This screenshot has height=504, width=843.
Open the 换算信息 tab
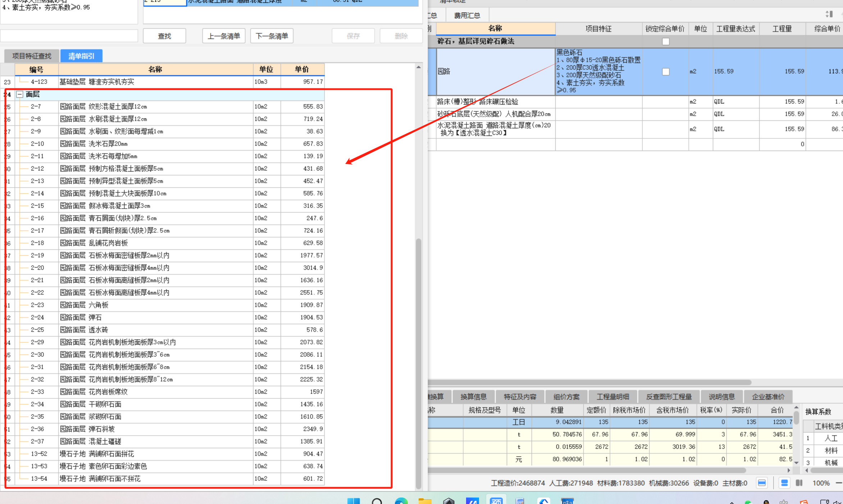[474, 397]
